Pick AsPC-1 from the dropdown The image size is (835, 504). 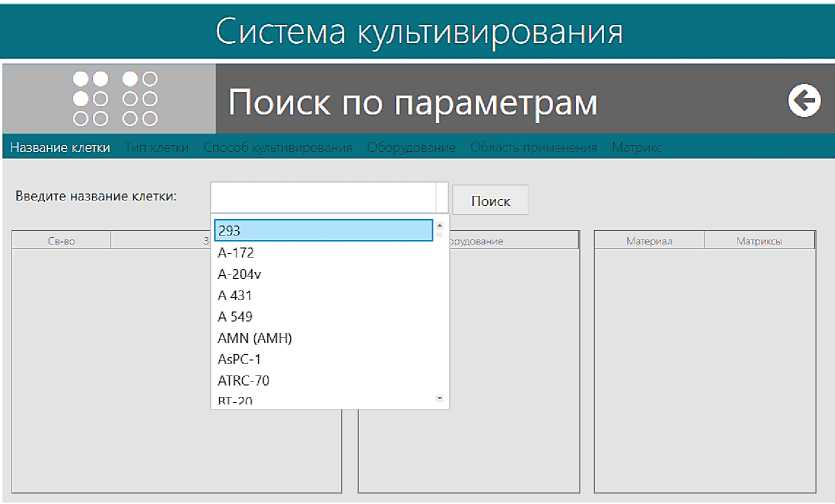(324, 359)
